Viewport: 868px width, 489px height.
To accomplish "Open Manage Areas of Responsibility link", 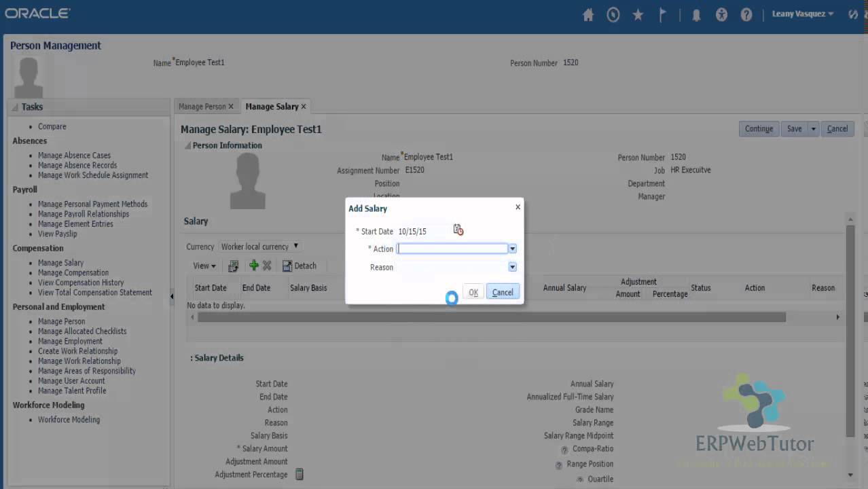I will 87,371.
